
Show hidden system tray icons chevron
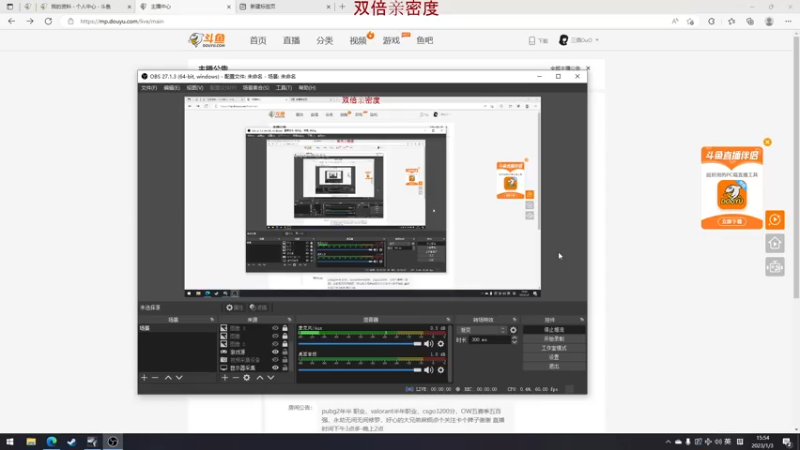[668, 442]
